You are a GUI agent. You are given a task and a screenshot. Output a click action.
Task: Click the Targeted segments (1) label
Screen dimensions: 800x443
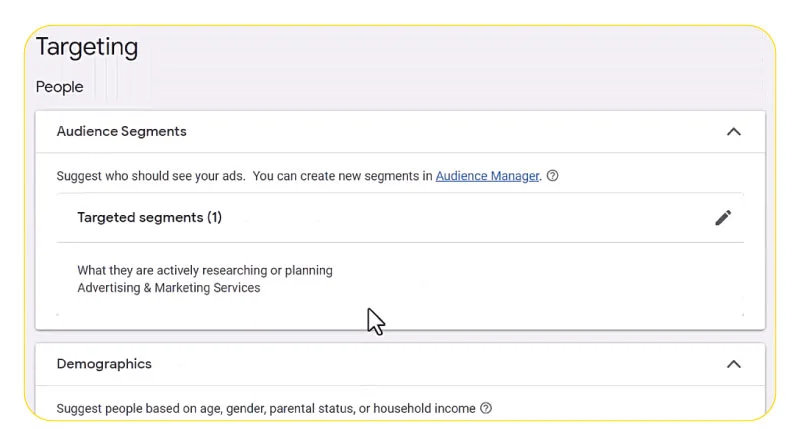point(149,217)
